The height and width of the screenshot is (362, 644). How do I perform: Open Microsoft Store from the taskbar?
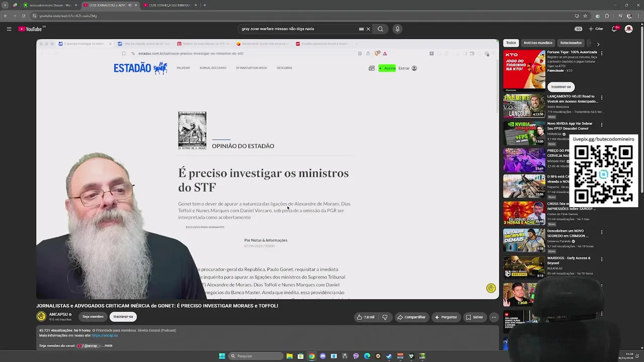point(301,356)
